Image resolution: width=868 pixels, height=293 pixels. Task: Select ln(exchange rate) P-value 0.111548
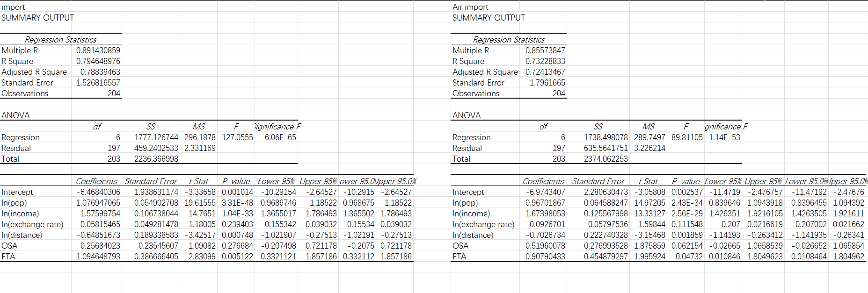tap(687, 224)
